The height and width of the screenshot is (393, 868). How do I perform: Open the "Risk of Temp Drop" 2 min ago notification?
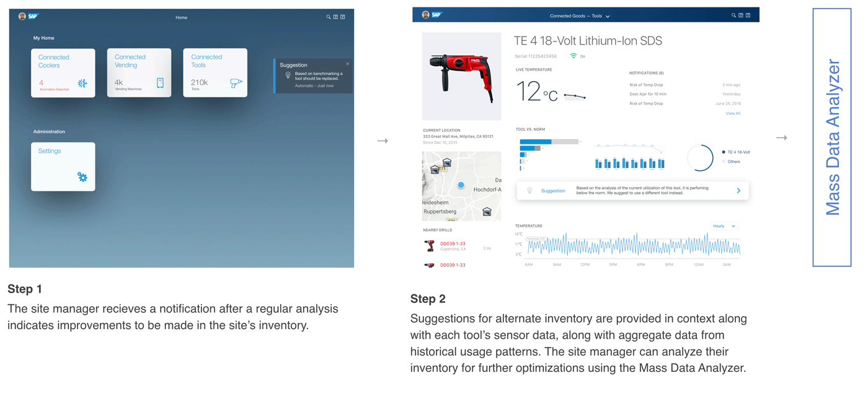click(x=684, y=84)
